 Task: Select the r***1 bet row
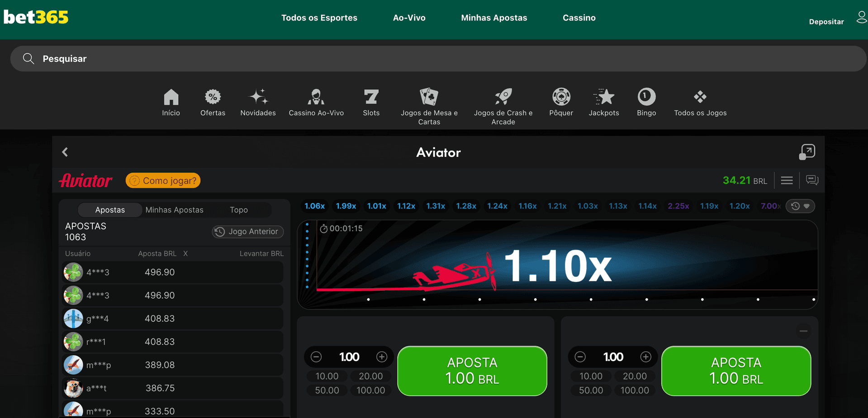point(173,342)
